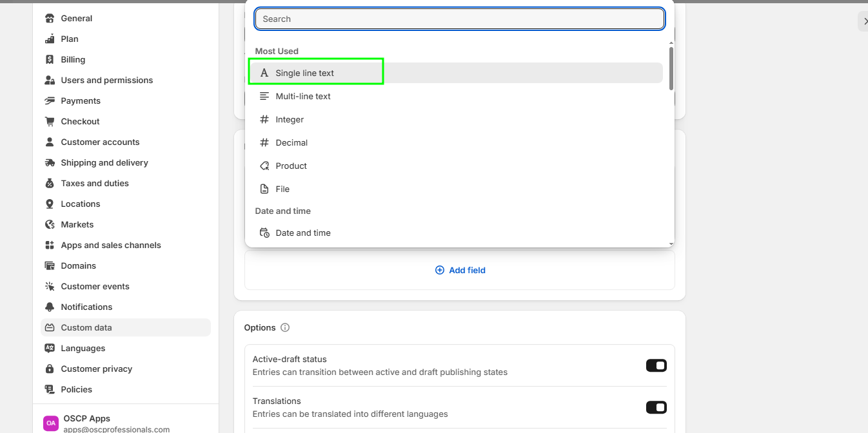Viewport: 868px width, 433px height.
Task: Click the Billing icon in sidebar
Action: [x=50, y=60]
